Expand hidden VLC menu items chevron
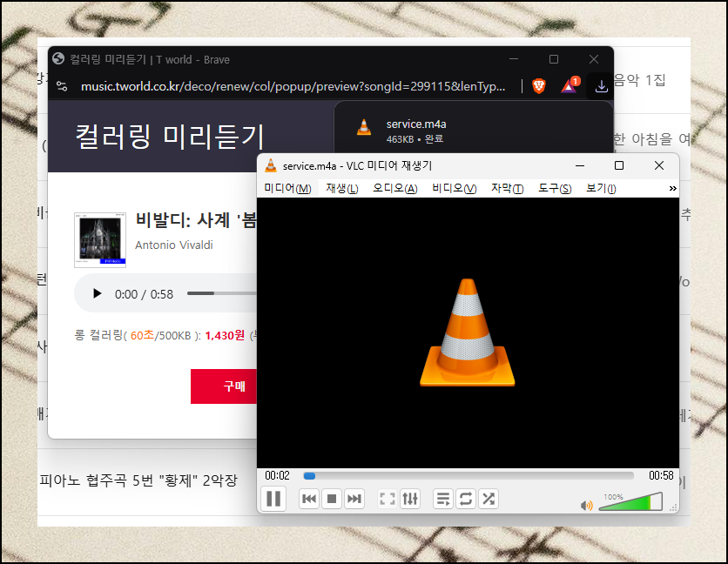 coord(672,189)
